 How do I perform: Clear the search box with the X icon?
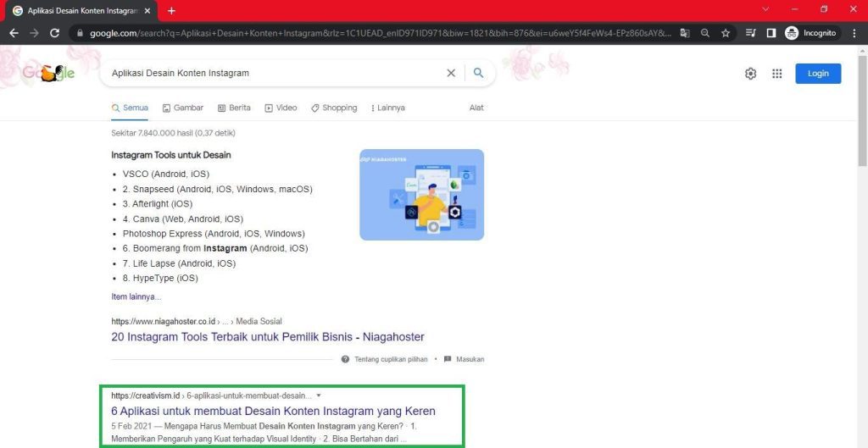pos(451,73)
